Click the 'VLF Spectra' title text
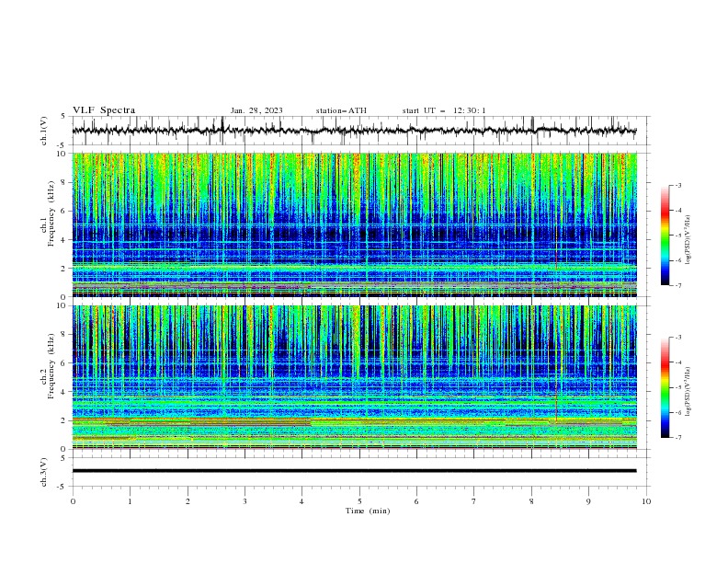This screenshot has width=728, height=563. [104, 110]
